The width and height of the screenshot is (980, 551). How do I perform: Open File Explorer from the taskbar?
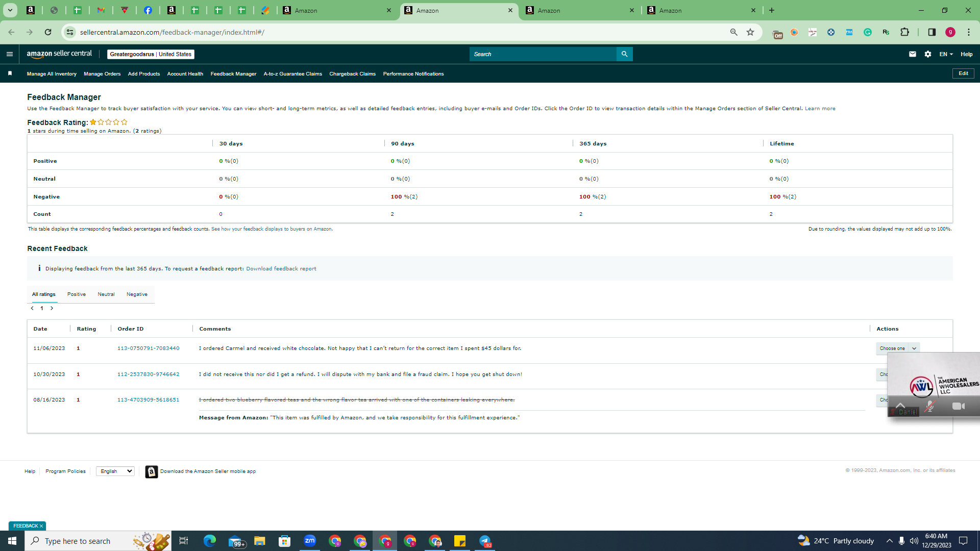tap(260, 541)
